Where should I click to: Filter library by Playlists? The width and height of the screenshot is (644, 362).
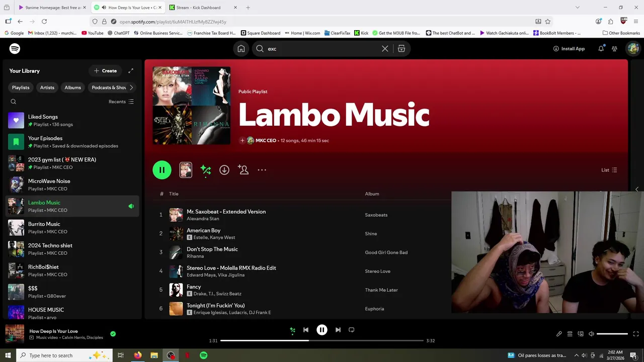click(21, 87)
